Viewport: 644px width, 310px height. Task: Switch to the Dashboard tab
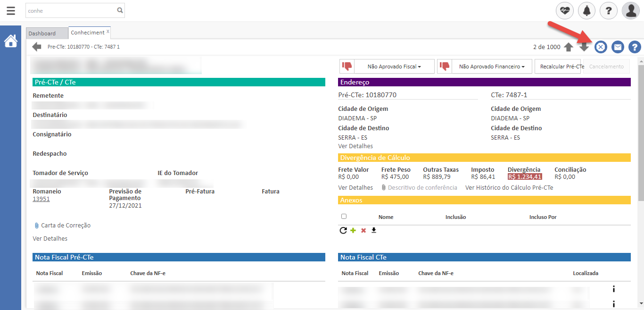point(42,34)
